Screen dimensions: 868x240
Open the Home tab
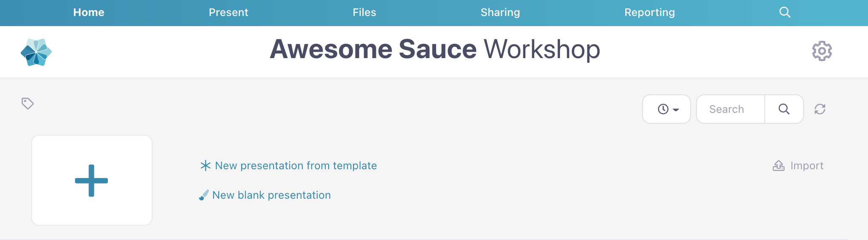tap(88, 13)
